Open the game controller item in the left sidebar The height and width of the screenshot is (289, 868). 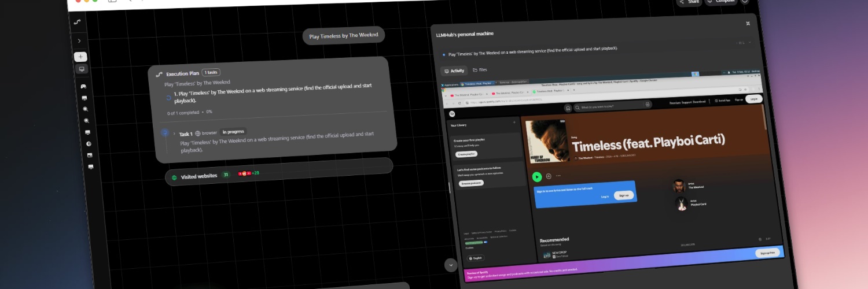(83, 87)
